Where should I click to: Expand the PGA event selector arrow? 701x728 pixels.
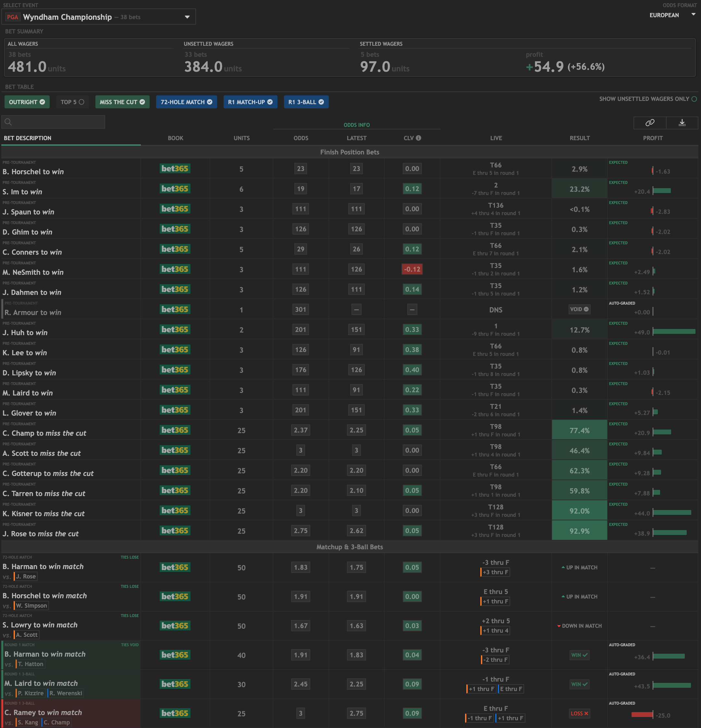coord(187,17)
